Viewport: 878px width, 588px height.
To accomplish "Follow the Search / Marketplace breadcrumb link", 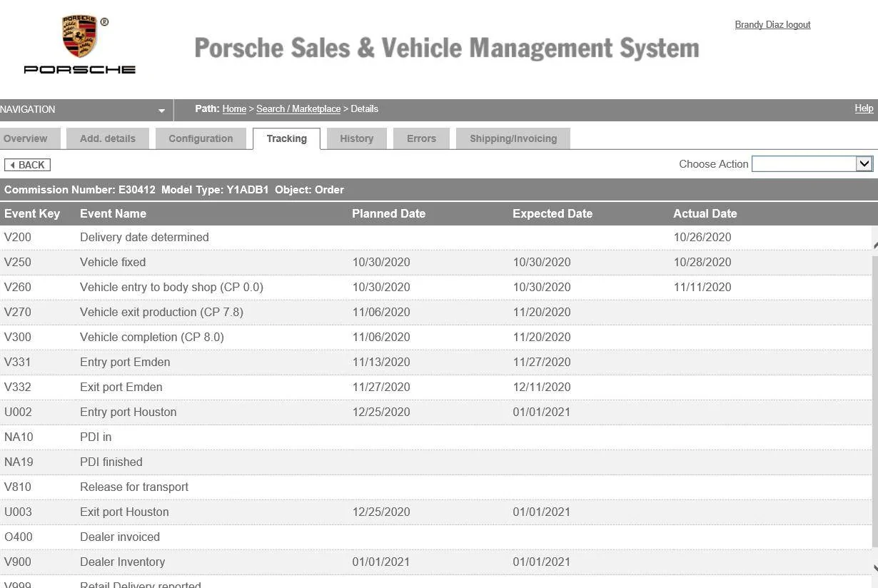I will coord(298,109).
